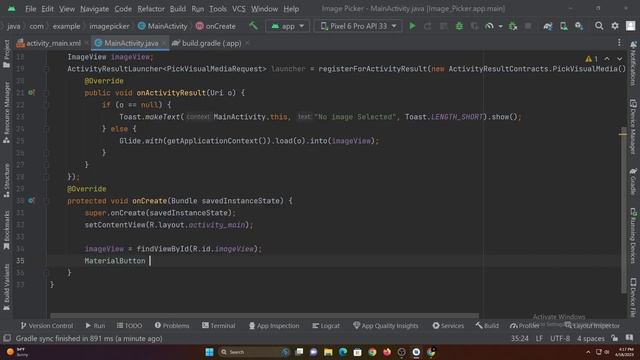Open the Refactor menu
The width and height of the screenshot is (640, 360).
tap(151, 9)
